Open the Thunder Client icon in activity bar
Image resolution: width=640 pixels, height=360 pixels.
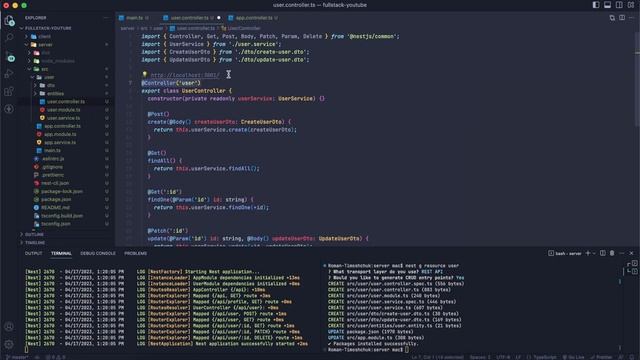[x=9, y=109]
